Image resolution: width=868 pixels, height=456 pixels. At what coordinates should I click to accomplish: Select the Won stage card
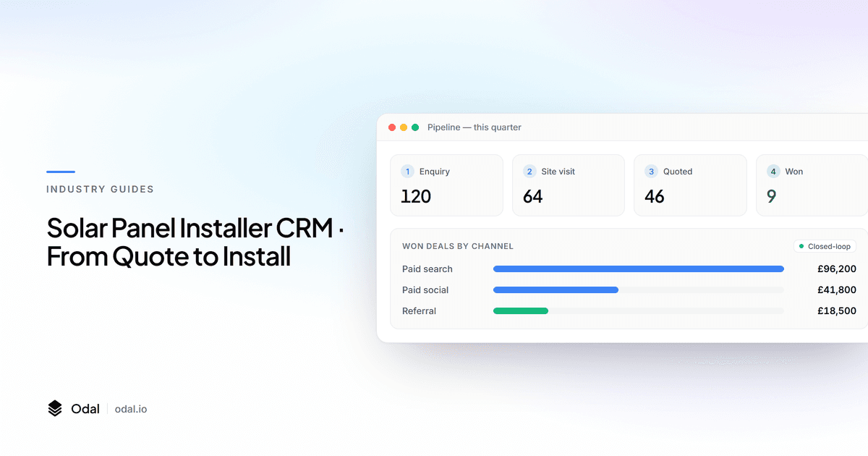pos(812,185)
